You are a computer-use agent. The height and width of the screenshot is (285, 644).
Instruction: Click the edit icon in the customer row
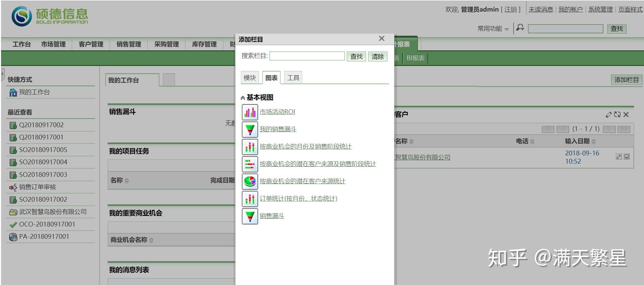(x=619, y=156)
